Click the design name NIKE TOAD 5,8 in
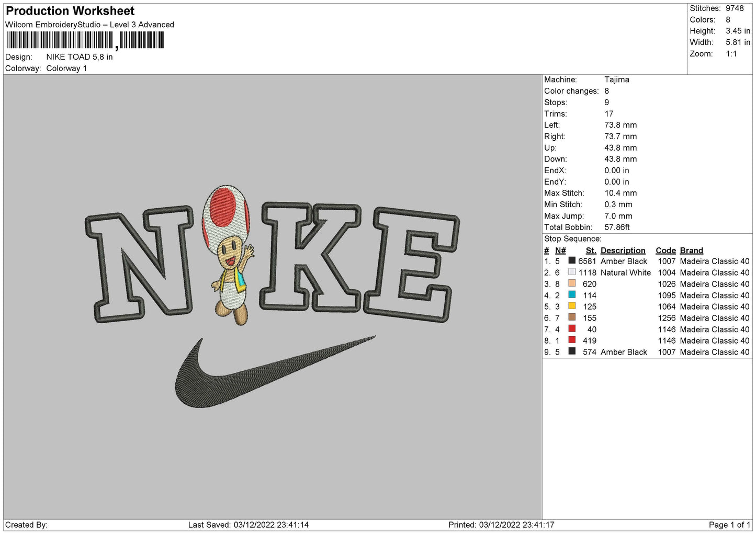Screen dimensions: 756x534 point(80,57)
